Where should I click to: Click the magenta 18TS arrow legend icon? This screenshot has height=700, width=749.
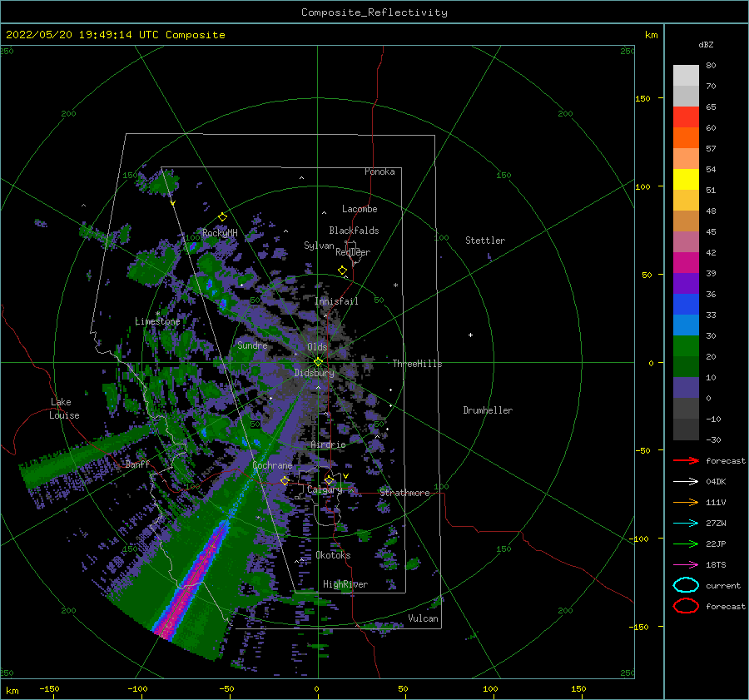point(686,565)
